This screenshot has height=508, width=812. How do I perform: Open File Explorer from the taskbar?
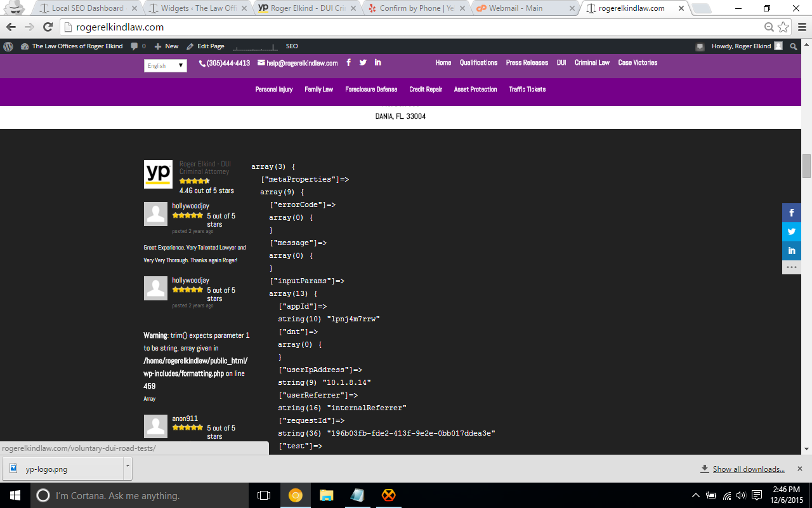tap(326, 495)
